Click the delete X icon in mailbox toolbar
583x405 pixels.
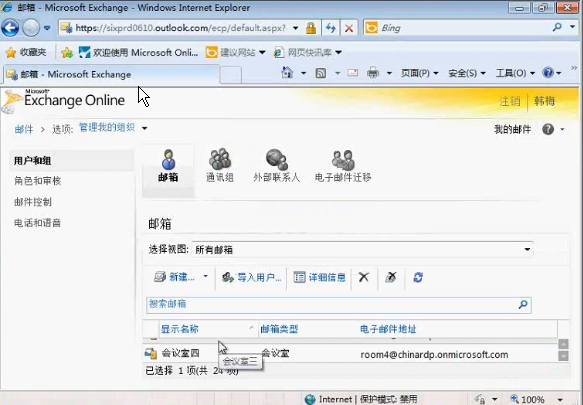pyautogui.click(x=364, y=277)
